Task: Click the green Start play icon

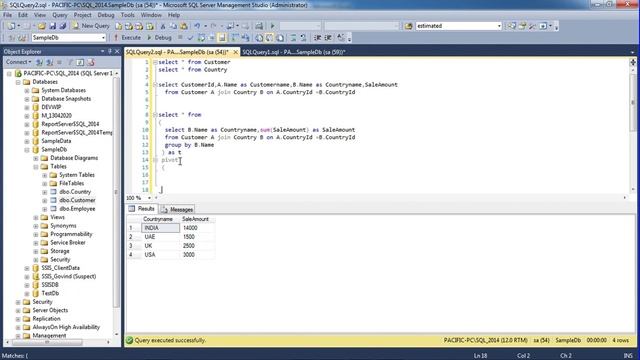Action: [x=272, y=26]
